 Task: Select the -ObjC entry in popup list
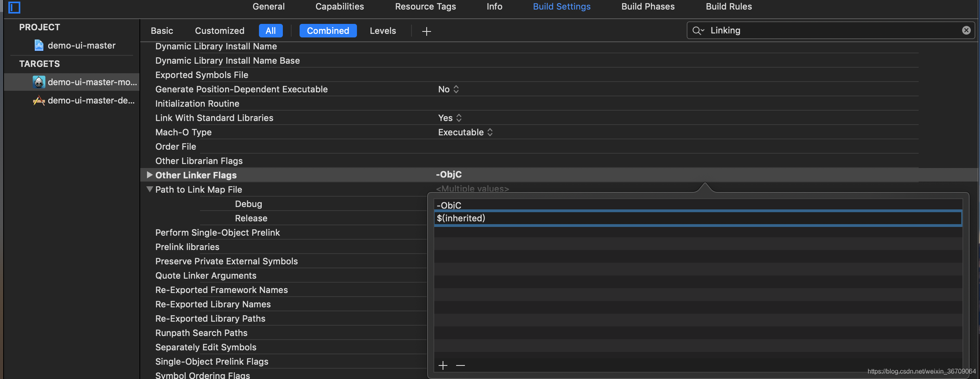pyautogui.click(x=698, y=205)
